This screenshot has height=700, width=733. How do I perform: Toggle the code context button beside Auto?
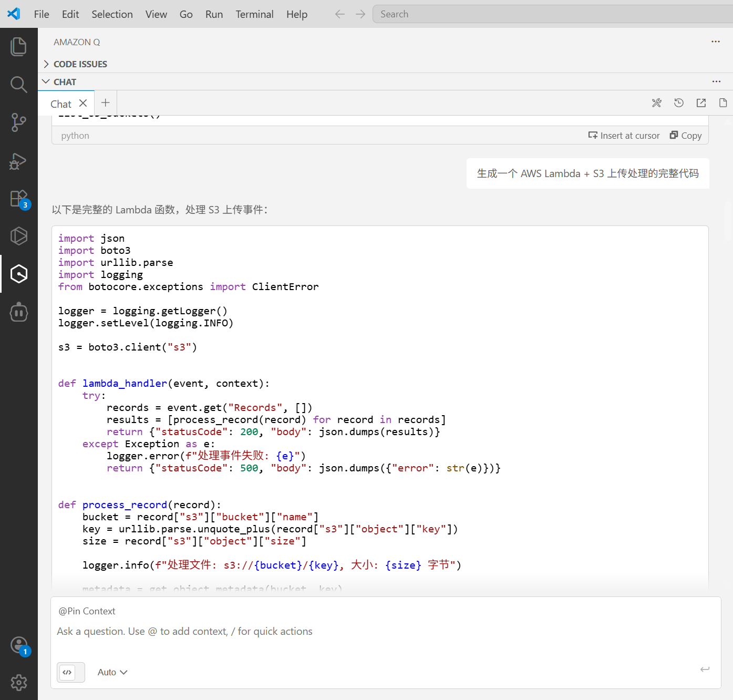pyautogui.click(x=71, y=672)
